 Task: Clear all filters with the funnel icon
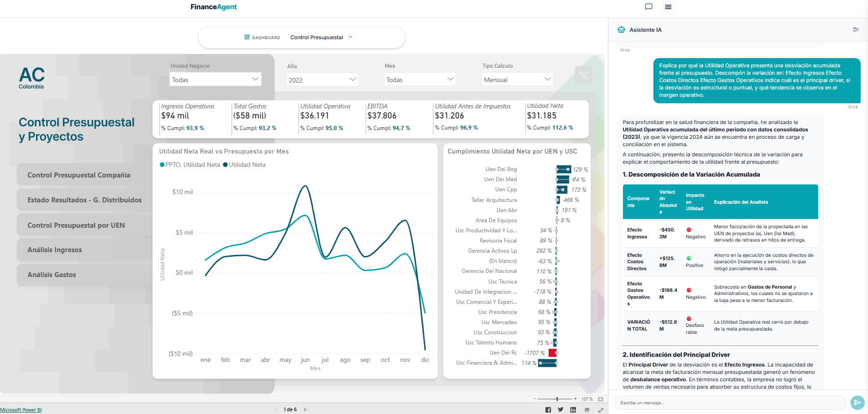583,76
